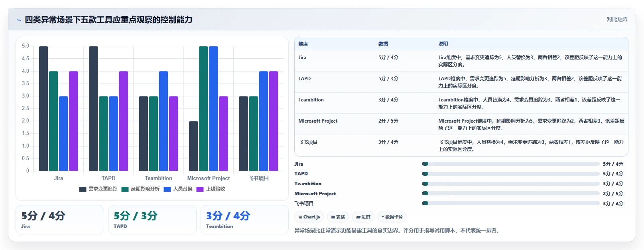Screen dimensions: 644x250
Task: Open the Teambition 3分 / 4分 summary card
Action: tap(244, 220)
